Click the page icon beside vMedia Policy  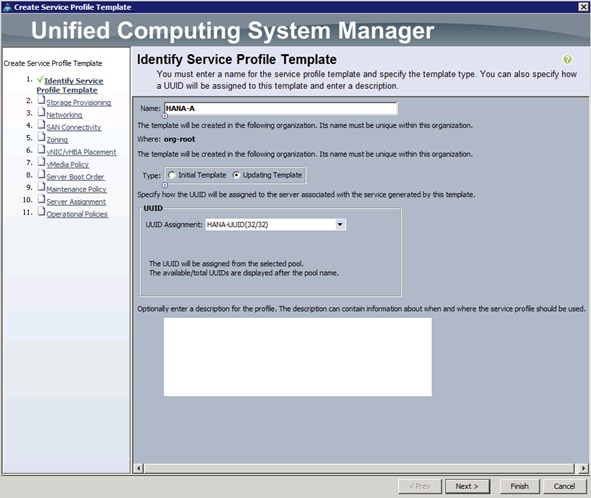pyautogui.click(x=41, y=162)
